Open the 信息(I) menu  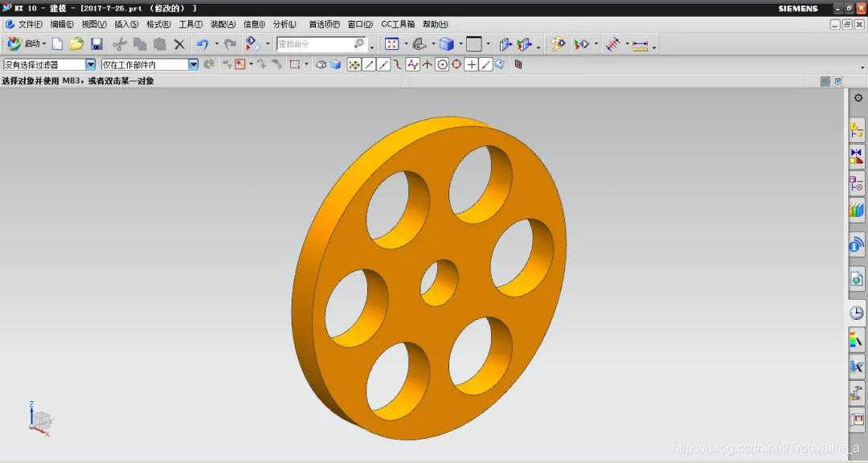(254, 24)
